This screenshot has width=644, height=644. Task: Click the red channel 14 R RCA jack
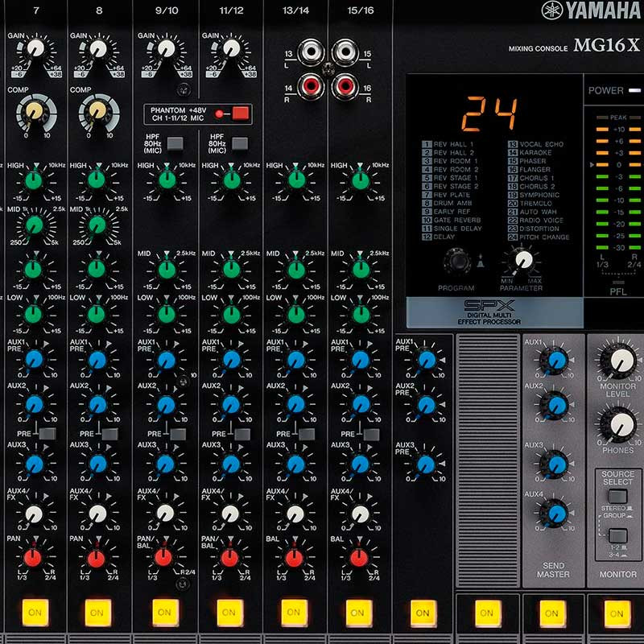(x=311, y=86)
